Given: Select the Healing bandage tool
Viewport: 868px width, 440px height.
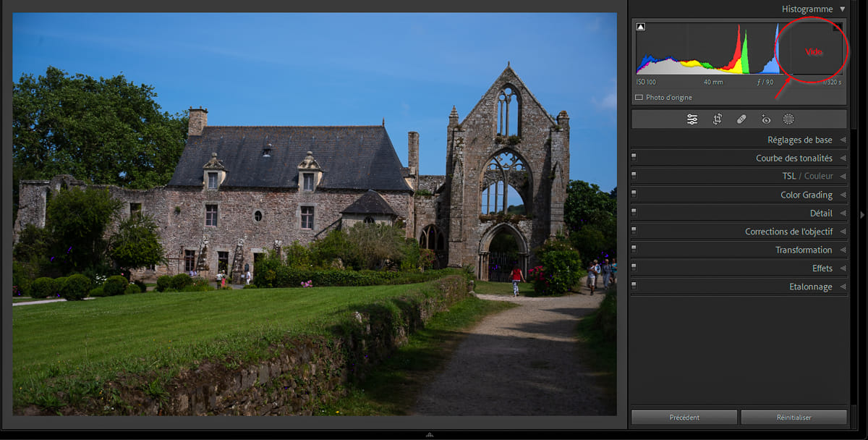Looking at the screenshot, I should pos(741,119).
